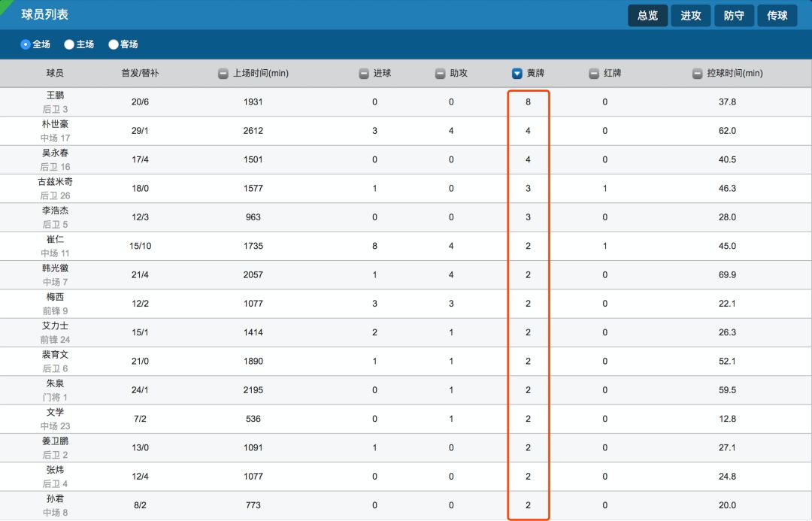Click 裴育文's possession time 52.1

click(727, 362)
